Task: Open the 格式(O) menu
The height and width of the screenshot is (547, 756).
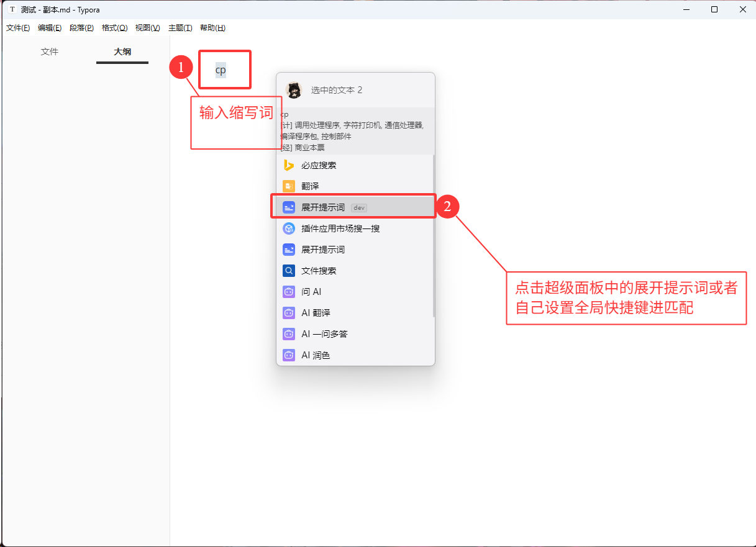Action: (114, 28)
